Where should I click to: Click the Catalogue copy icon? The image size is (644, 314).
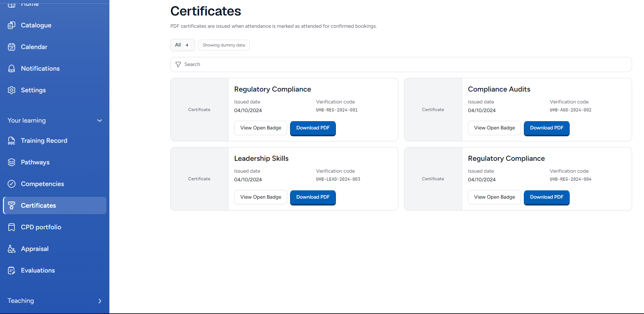12,25
